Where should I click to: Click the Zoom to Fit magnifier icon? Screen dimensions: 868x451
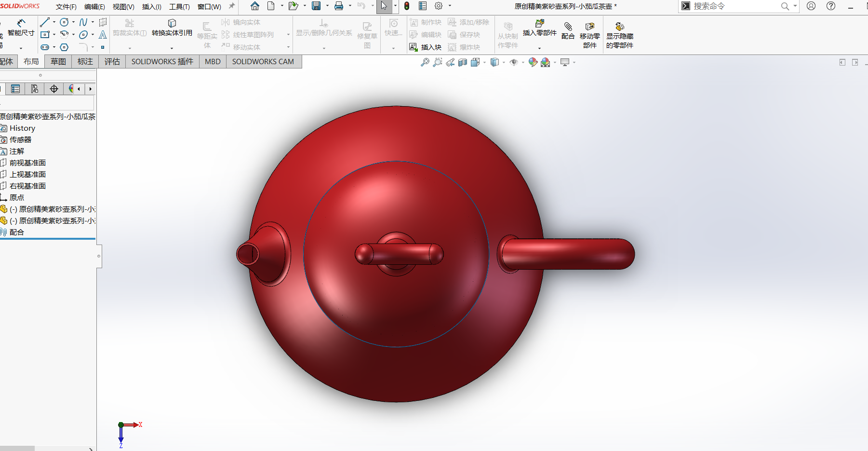tap(425, 62)
